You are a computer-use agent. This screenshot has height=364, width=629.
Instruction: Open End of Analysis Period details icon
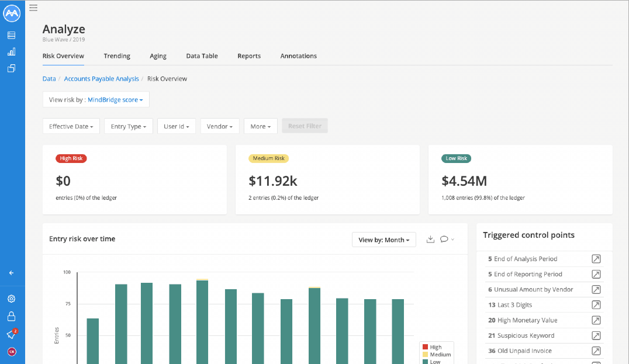(x=596, y=259)
